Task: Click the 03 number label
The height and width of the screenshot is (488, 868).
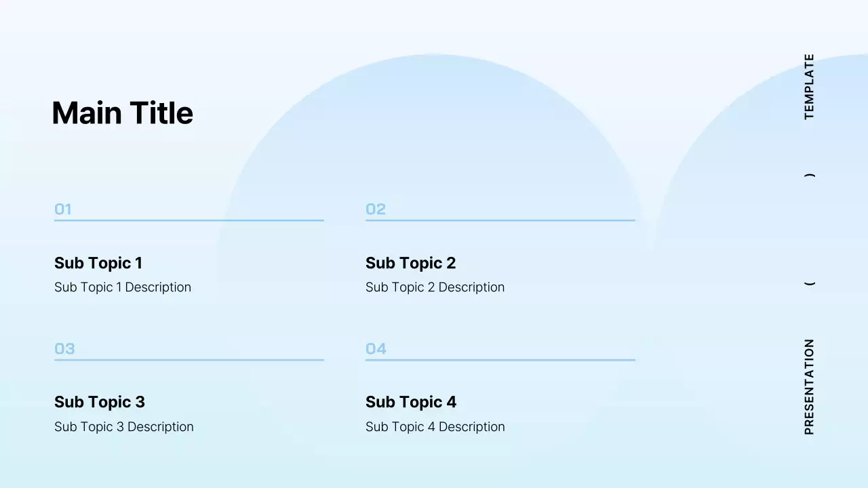Action: pyautogui.click(x=64, y=349)
